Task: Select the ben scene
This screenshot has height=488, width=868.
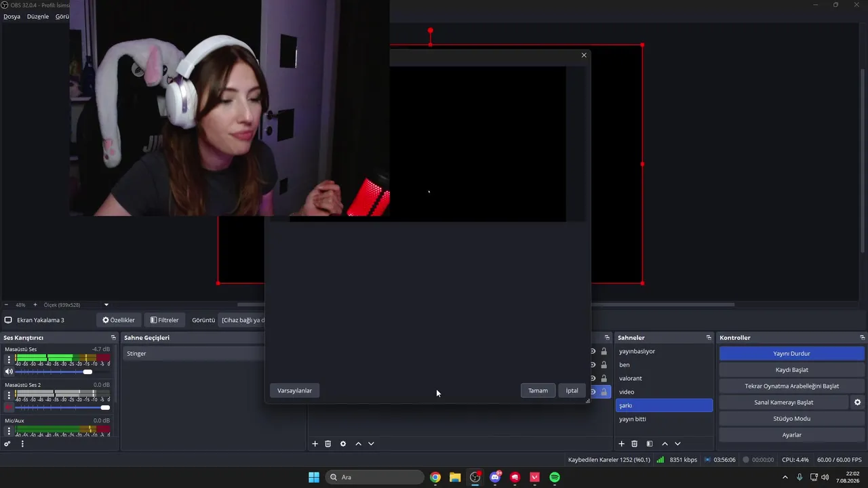Action: click(664, 365)
